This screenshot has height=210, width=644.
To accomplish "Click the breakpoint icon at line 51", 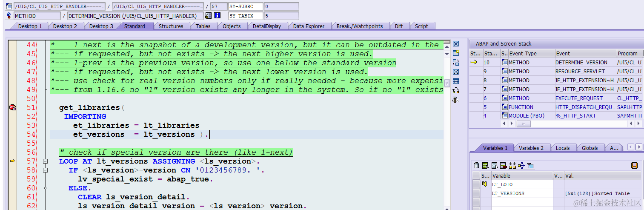I will coord(12,107).
